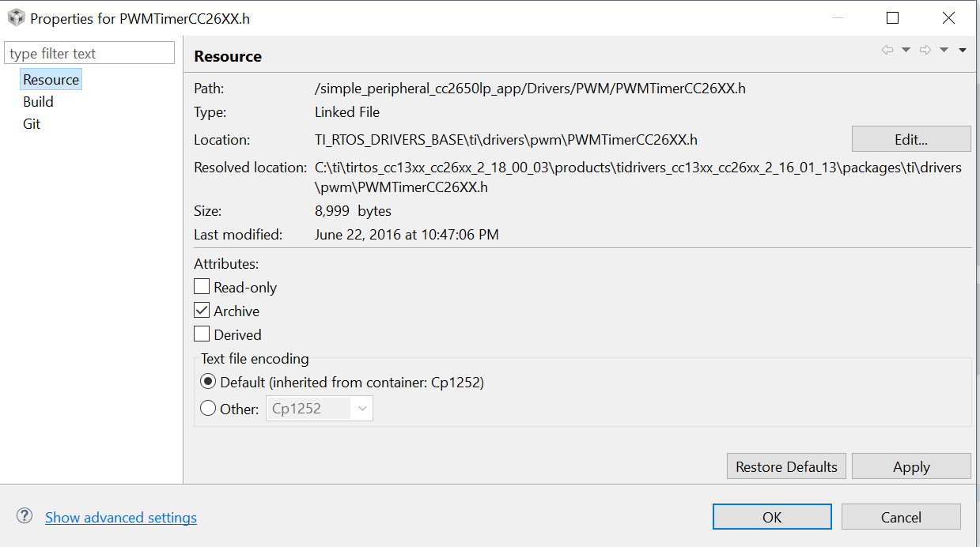Click into the type filter text field
Screen dimensions: 980x547
[89, 54]
